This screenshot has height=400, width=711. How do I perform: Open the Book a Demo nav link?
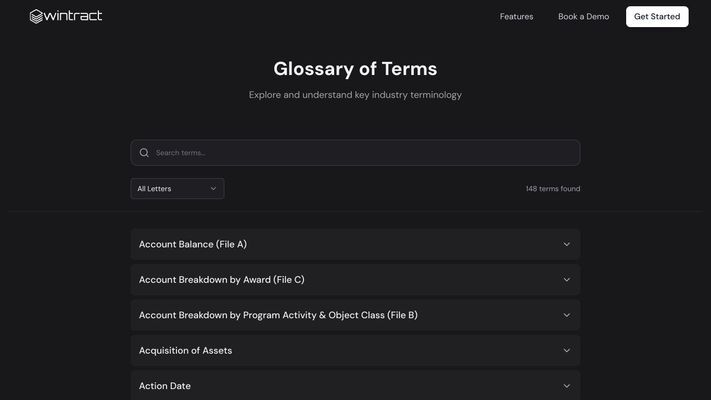584,17
